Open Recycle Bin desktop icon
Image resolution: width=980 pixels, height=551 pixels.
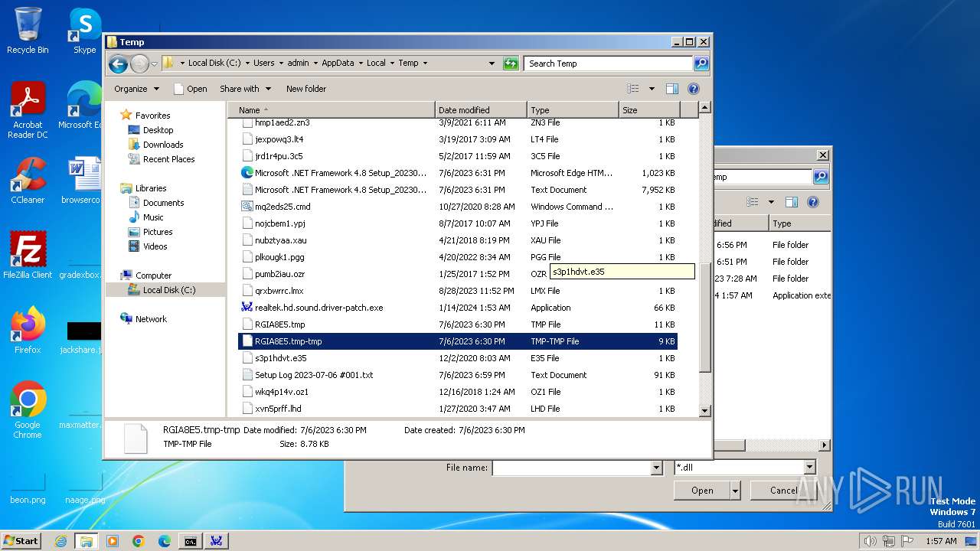[28, 31]
